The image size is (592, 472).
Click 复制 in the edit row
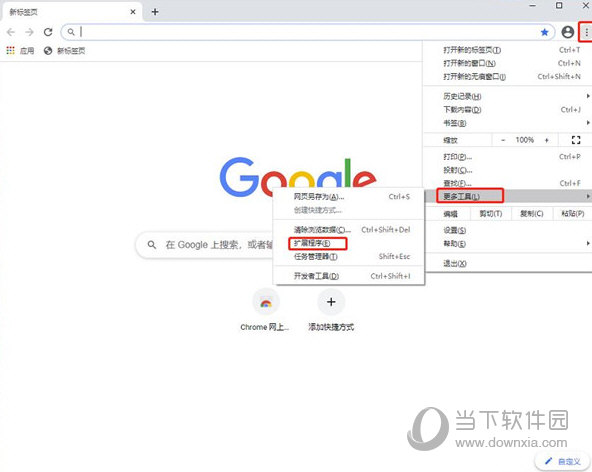(x=532, y=214)
